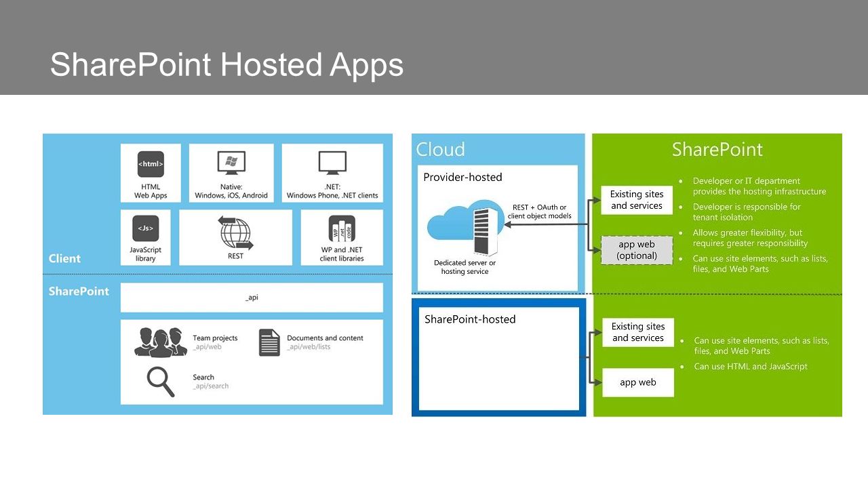Click 'Dedicated server or hosting service' caption
Screen dimensions: 868x488
465,267
